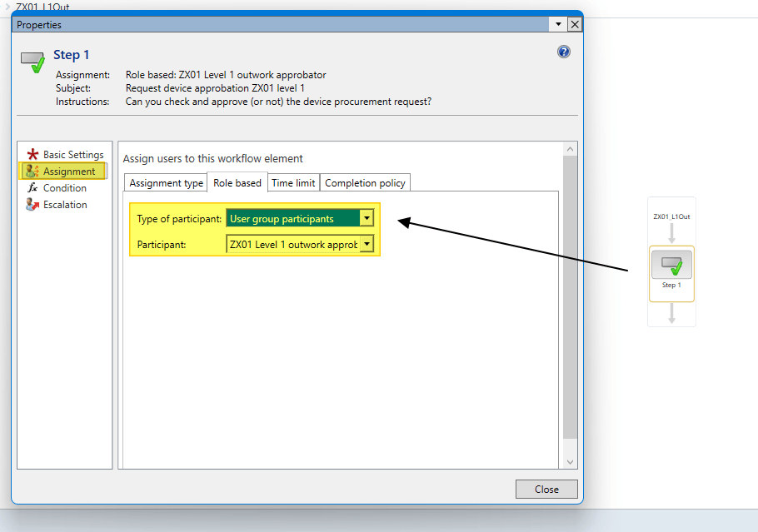Click the Escalation icon in sidebar

point(32,205)
